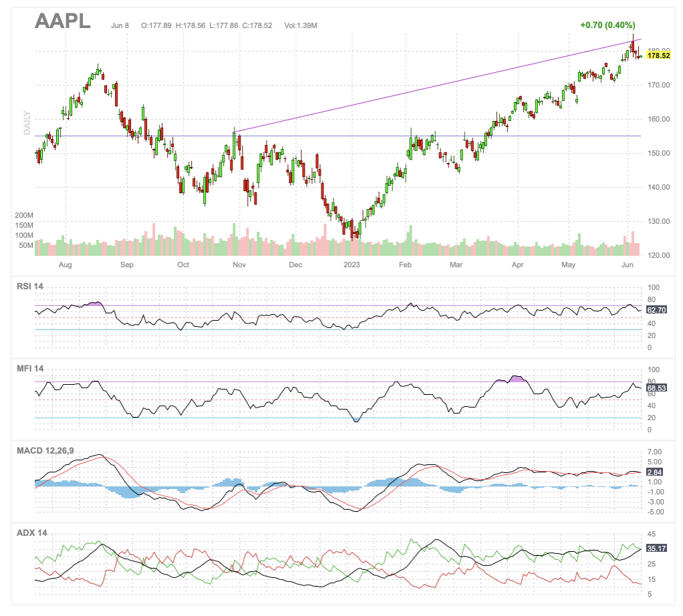Click the Jun 8 date label
The width and height of the screenshot is (683, 616).
(x=120, y=25)
